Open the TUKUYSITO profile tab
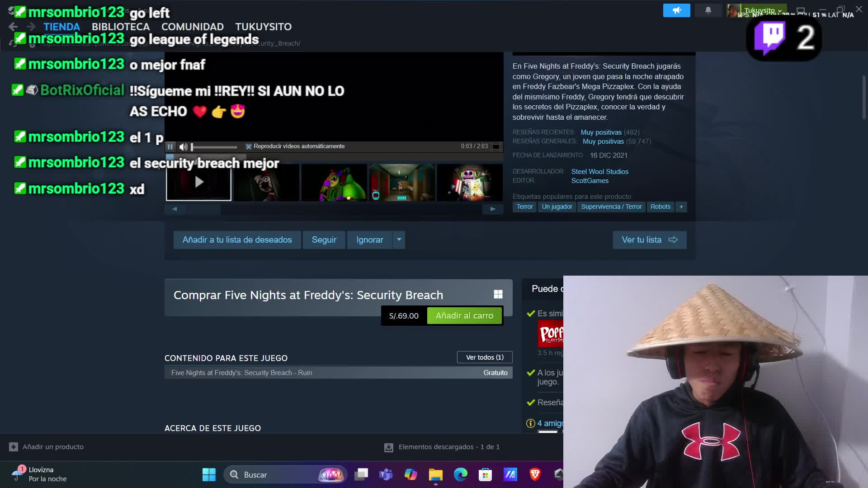This screenshot has width=868, height=488. [264, 27]
